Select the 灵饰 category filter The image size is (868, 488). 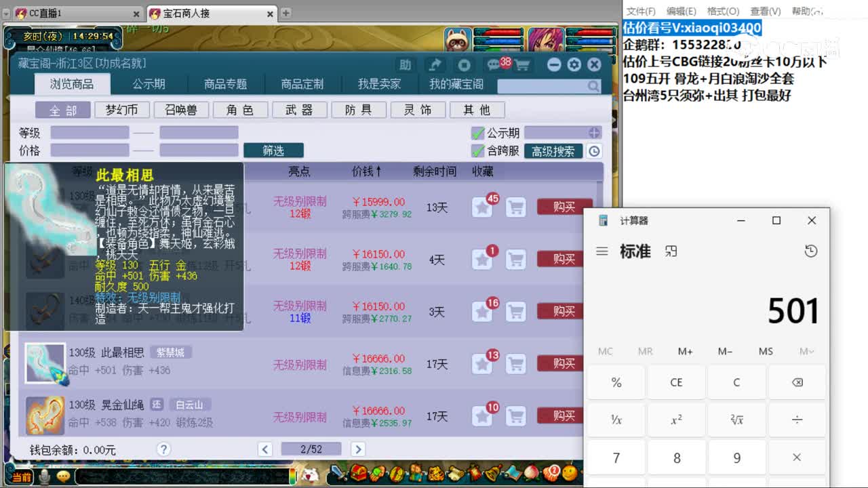[x=418, y=110]
